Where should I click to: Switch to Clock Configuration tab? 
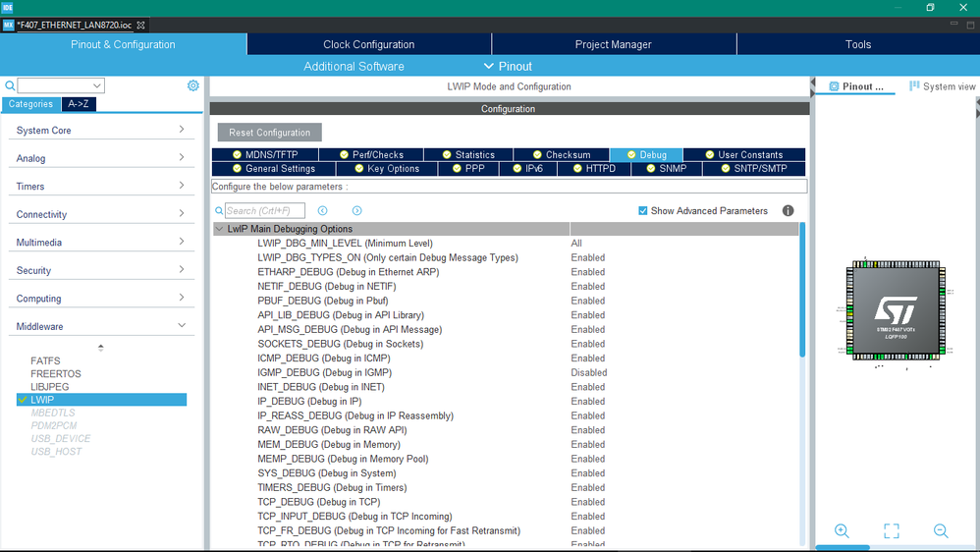(369, 44)
